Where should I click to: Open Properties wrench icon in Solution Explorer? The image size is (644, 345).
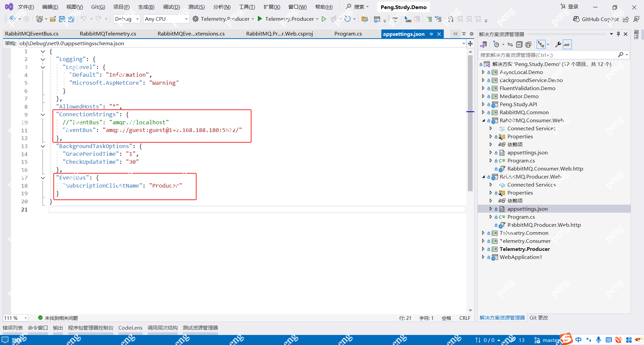[558, 45]
